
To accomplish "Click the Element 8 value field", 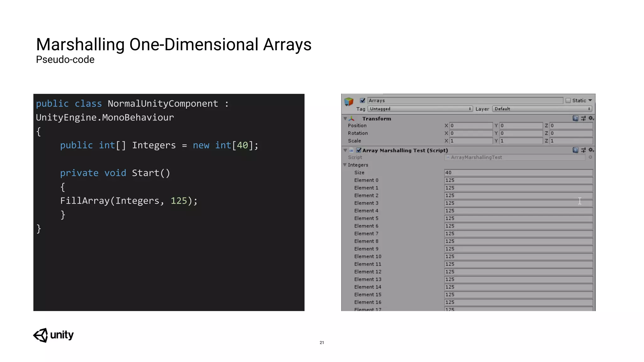I will click(x=519, y=241).
